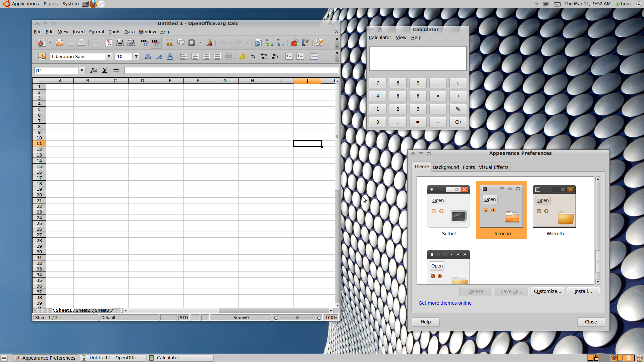644x362 pixels.
Task: Launch Firefox from top panel
Action: [x=93, y=4]
